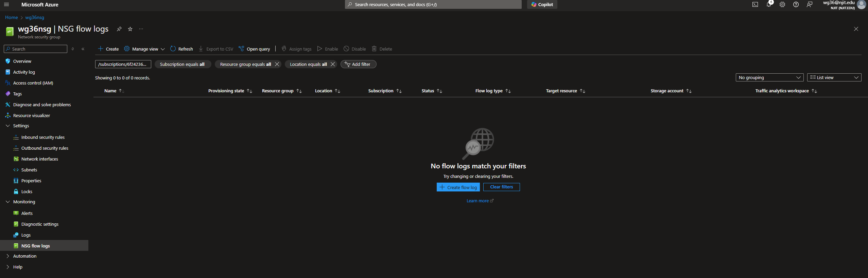Mark wg36nsg as favorite with star

coord(130,29)
